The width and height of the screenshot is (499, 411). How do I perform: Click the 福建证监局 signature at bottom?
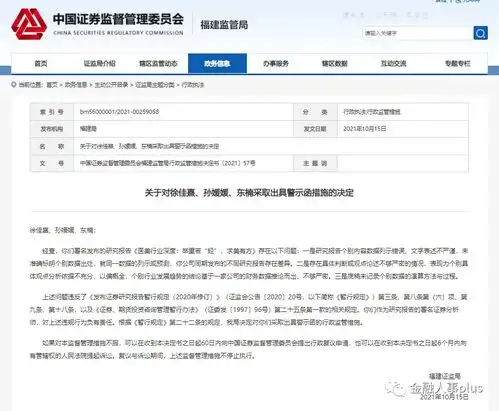click(x=445, y=376)
